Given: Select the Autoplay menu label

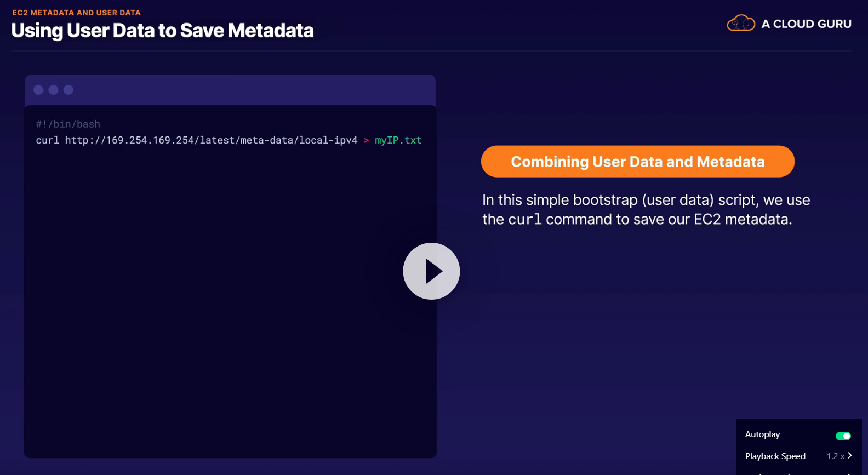Looking at the screenshot, I should (x=762, y=434).
